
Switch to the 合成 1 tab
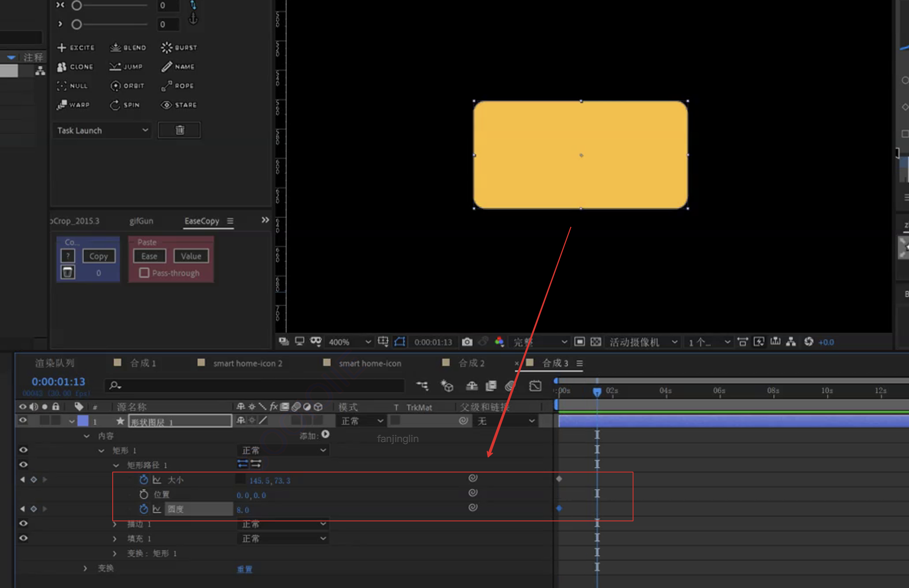(143, 363)
